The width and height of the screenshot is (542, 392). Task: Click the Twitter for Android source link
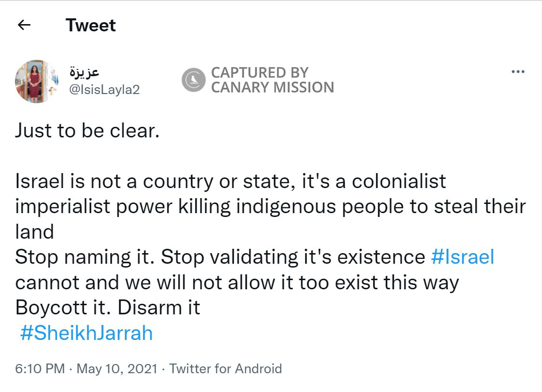pos(225,369)
